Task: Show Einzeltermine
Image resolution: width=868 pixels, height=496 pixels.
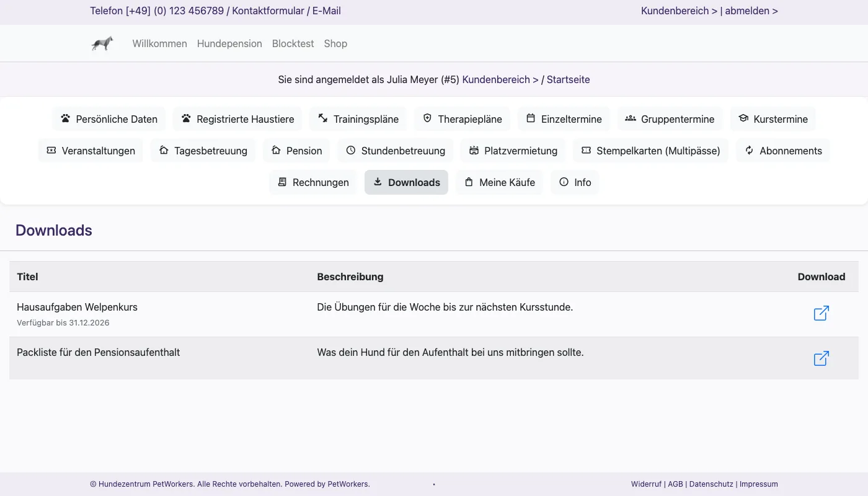Action: (564, 119)
